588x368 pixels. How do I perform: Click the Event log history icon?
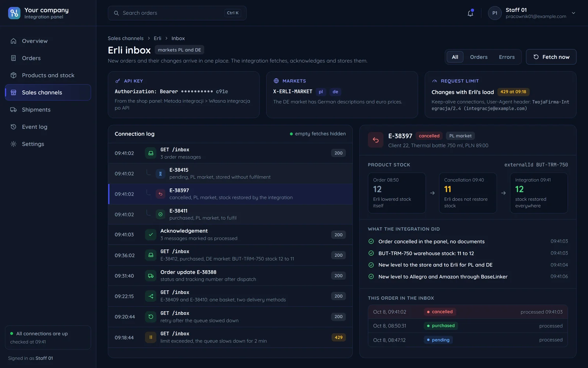14,127
